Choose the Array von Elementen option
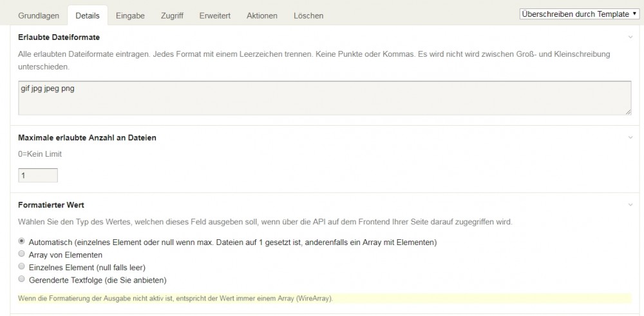The image size is (644, 316). click(x=23, y=254)
